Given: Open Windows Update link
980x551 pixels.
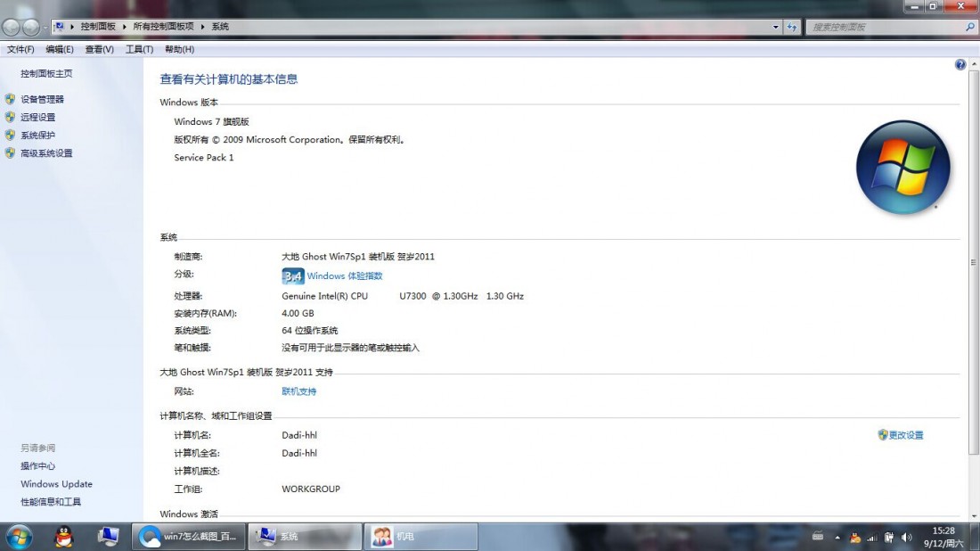Looking at the screenshot, I should click(56, 484).
